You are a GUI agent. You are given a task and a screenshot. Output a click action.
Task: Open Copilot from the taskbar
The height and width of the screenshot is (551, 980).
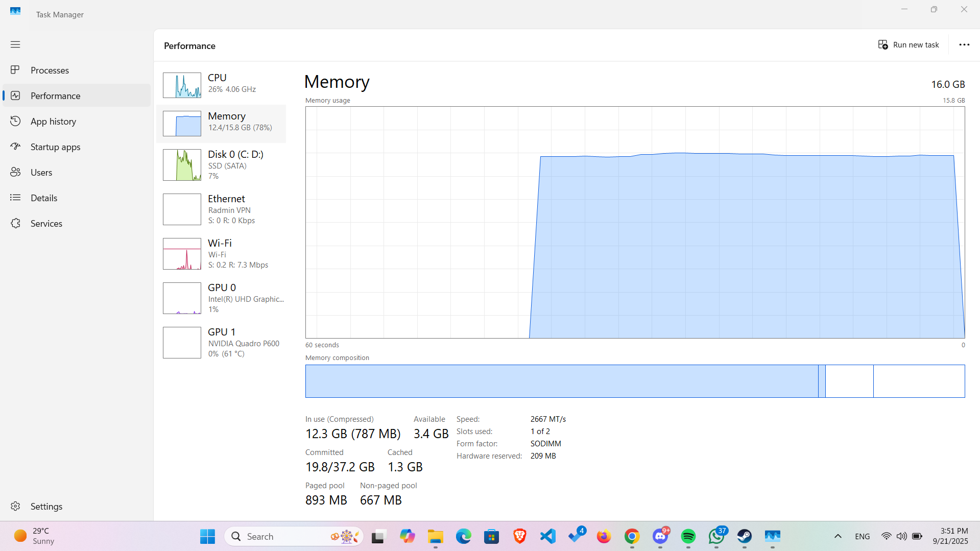407,536
